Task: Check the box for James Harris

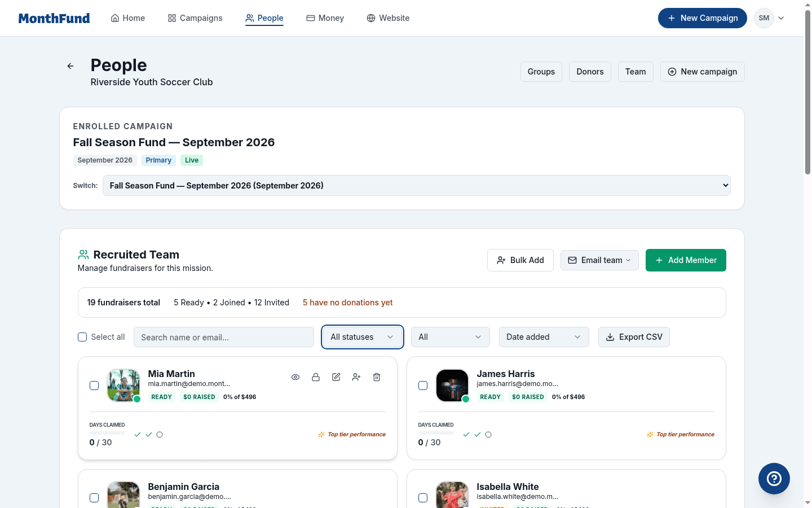Action: coord(423,386)
